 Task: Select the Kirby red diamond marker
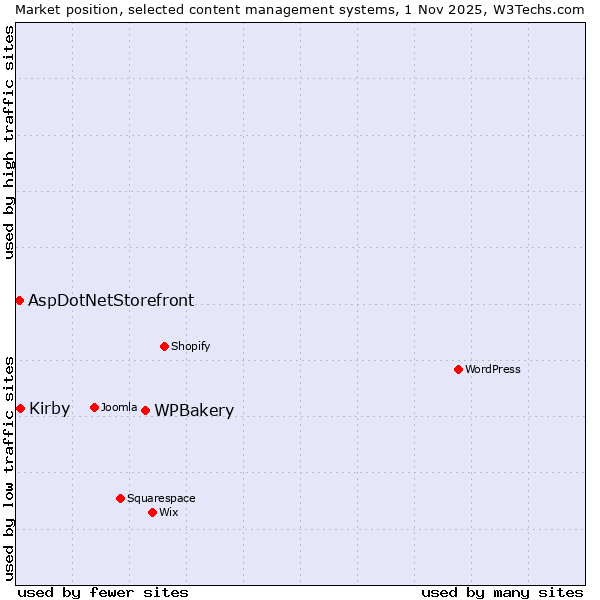(x=20, y=408)
